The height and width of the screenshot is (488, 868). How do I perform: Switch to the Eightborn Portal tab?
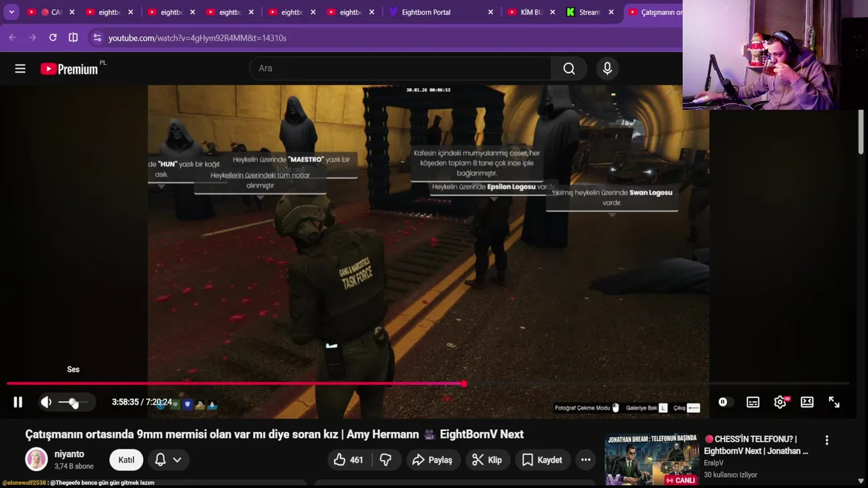pos(441,12)
